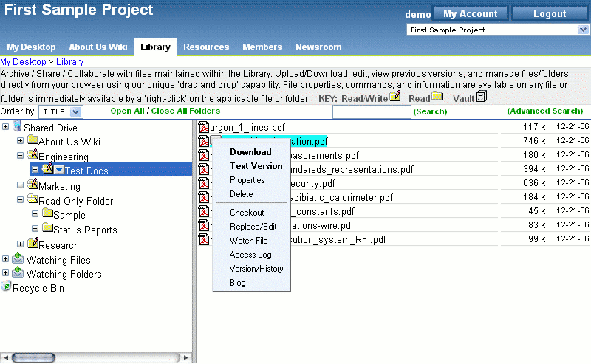This screenshot has width=591, height=364.
Task: Switch to the My Desktop tab
Action: [x=31, y=47]
